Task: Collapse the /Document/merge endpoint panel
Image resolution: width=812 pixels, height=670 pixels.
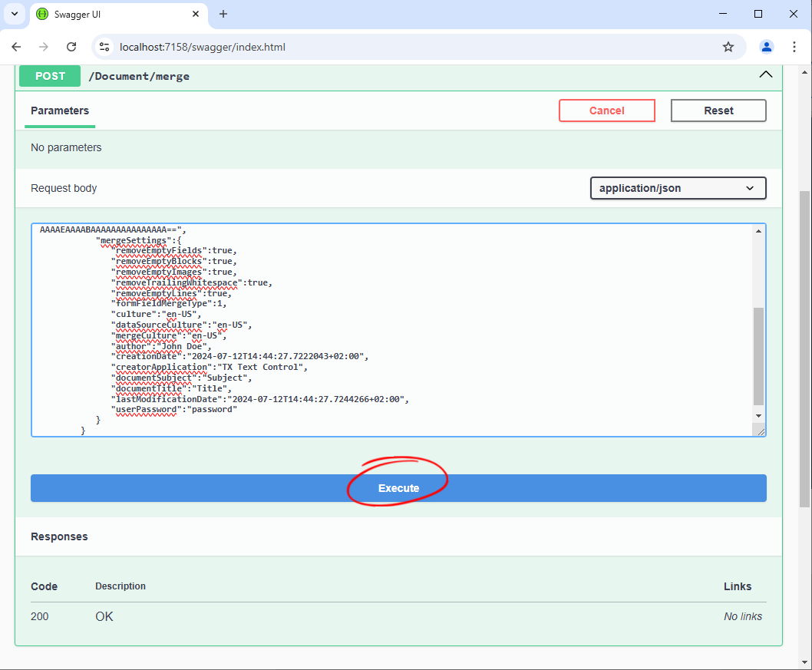Action: [x=765, y=74]
